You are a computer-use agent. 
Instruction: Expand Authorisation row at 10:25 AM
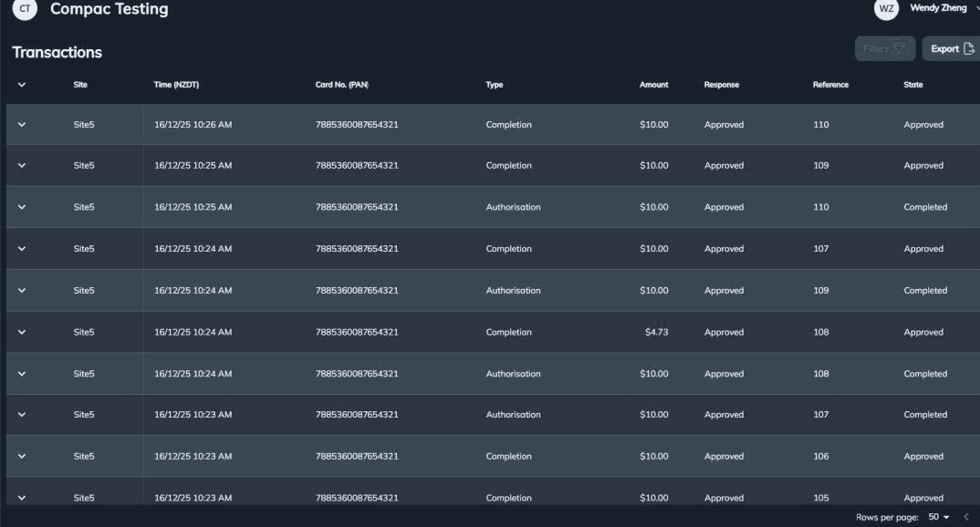click(22, 207)
